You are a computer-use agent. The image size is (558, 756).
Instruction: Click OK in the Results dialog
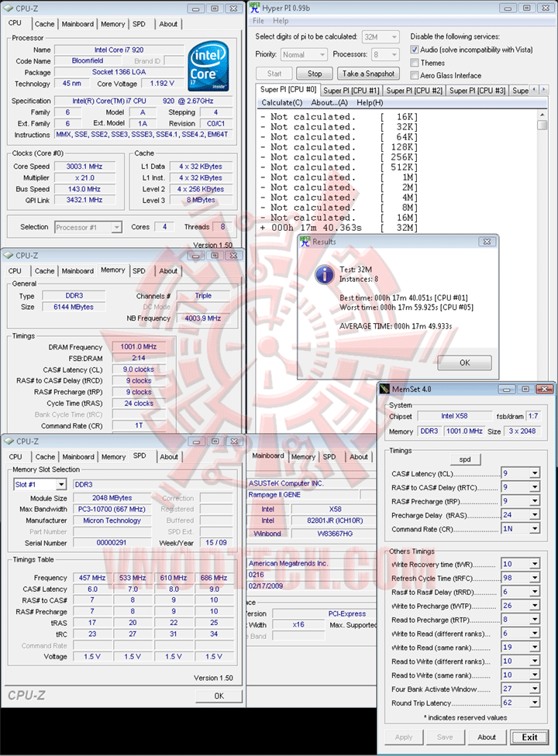tap(464, 363)
